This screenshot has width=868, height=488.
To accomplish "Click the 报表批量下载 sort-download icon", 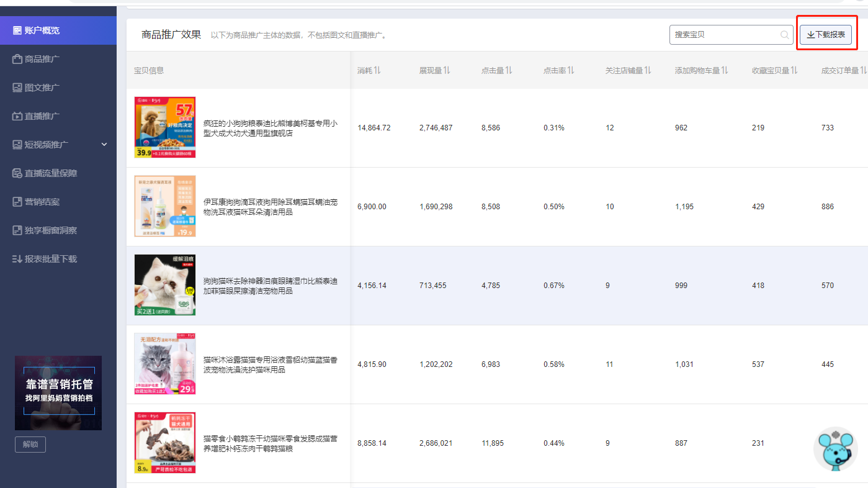I will 17,259.
